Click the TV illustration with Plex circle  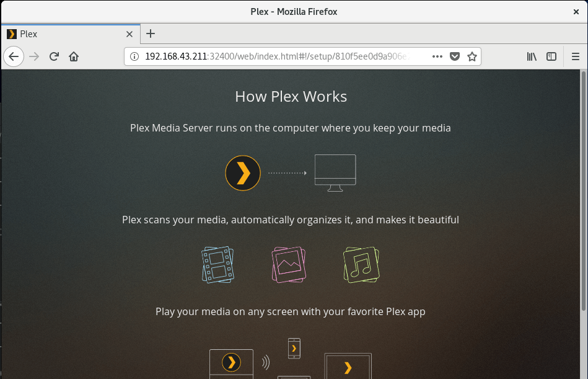(x=231, y=363)
